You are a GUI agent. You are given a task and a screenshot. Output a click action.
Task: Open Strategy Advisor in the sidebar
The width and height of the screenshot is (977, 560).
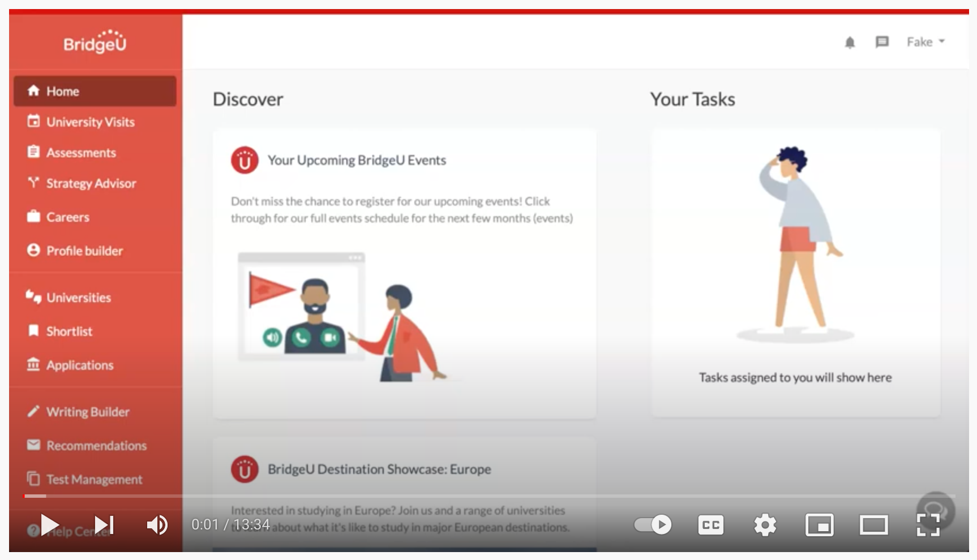pyautogui.click(x=91, y=183)
